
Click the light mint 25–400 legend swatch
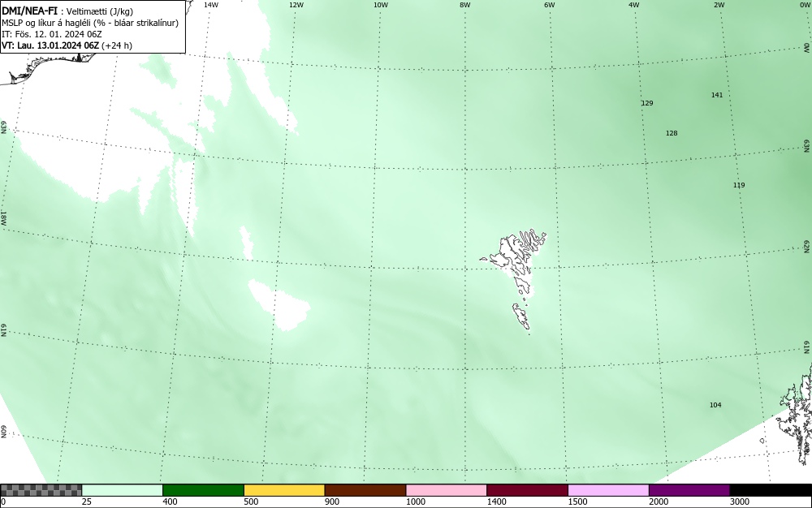pyautogui.click(x=123, y=490)
